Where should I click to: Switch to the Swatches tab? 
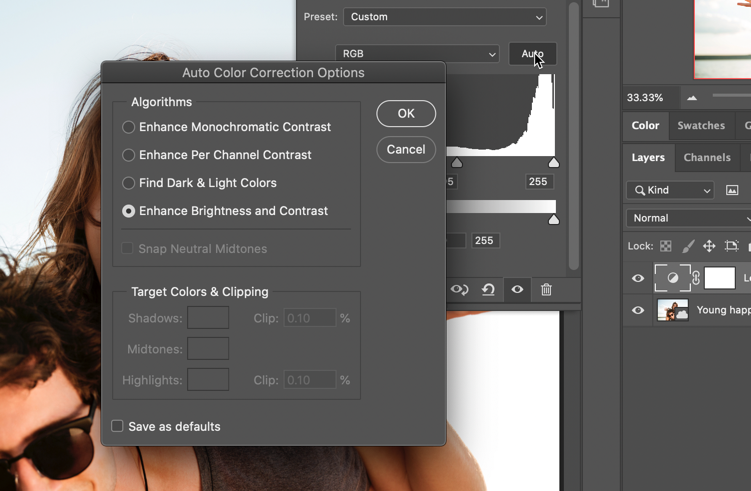[x=701, y=126]
